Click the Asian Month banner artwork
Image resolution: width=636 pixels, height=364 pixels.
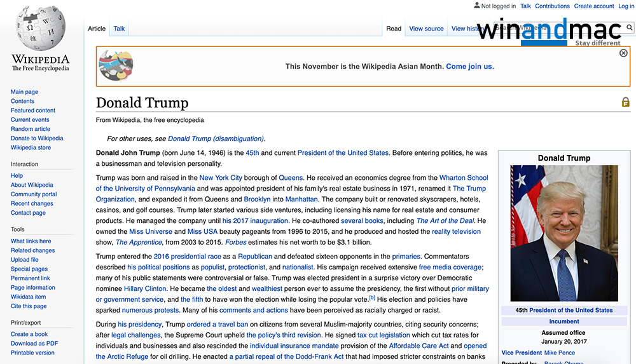click(x=116, y=66)
